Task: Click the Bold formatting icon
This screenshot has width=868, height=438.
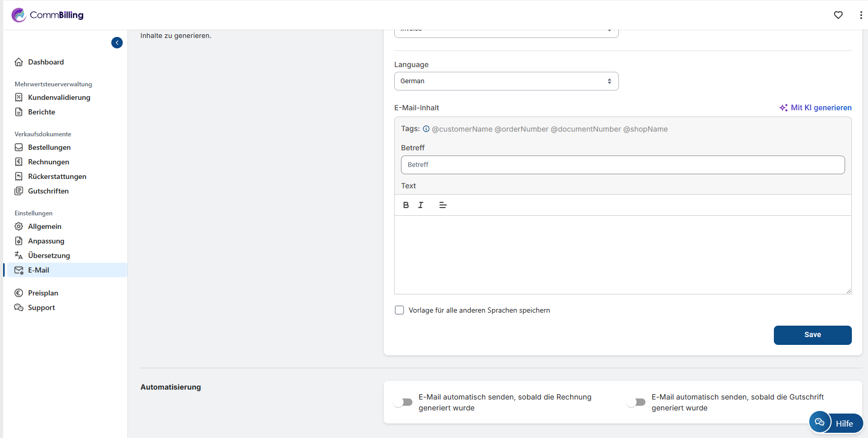Action: click(x=406, y=205)
